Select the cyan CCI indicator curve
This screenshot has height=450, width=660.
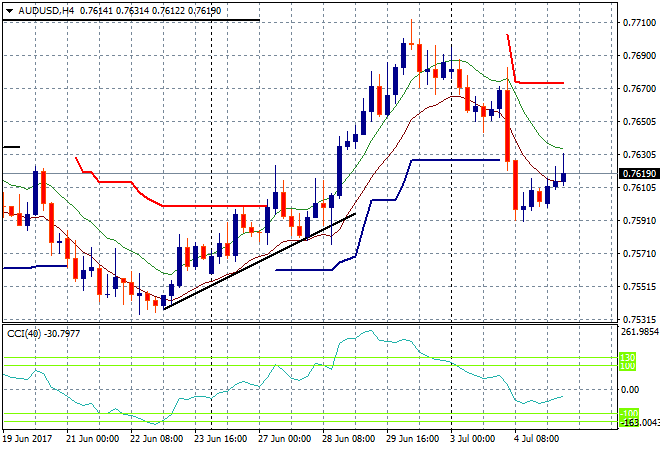[x=283, y=377]
